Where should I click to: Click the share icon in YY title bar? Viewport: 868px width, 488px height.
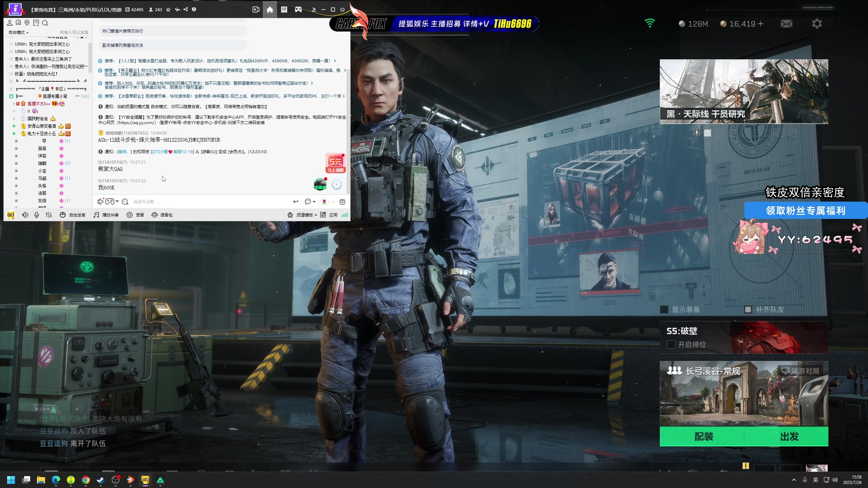click(x=185, y=9)
